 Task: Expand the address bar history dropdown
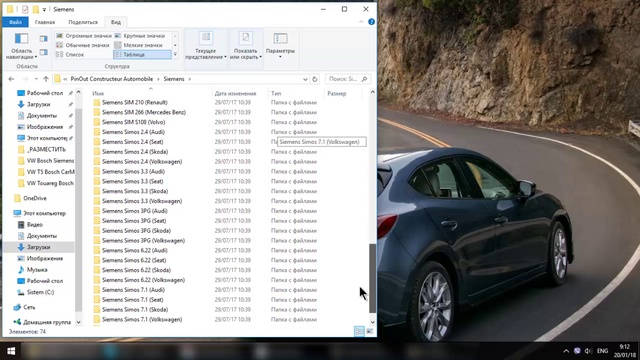305,79
